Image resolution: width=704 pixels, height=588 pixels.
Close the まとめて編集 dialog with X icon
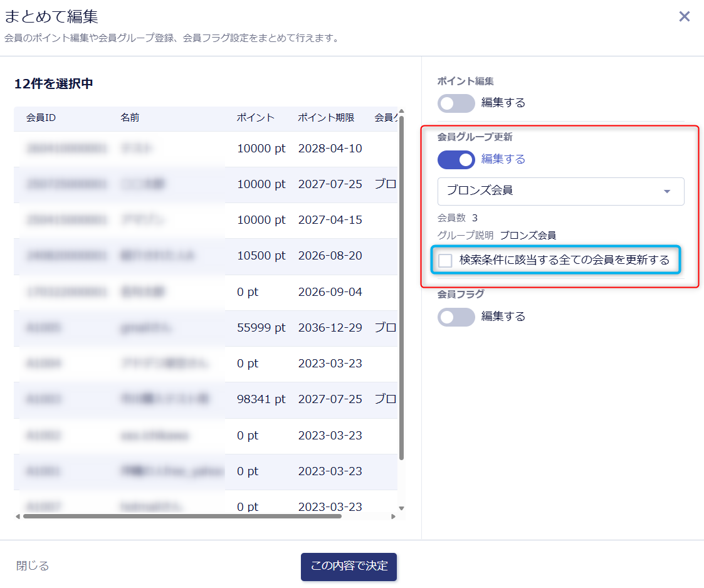[684, 16]
